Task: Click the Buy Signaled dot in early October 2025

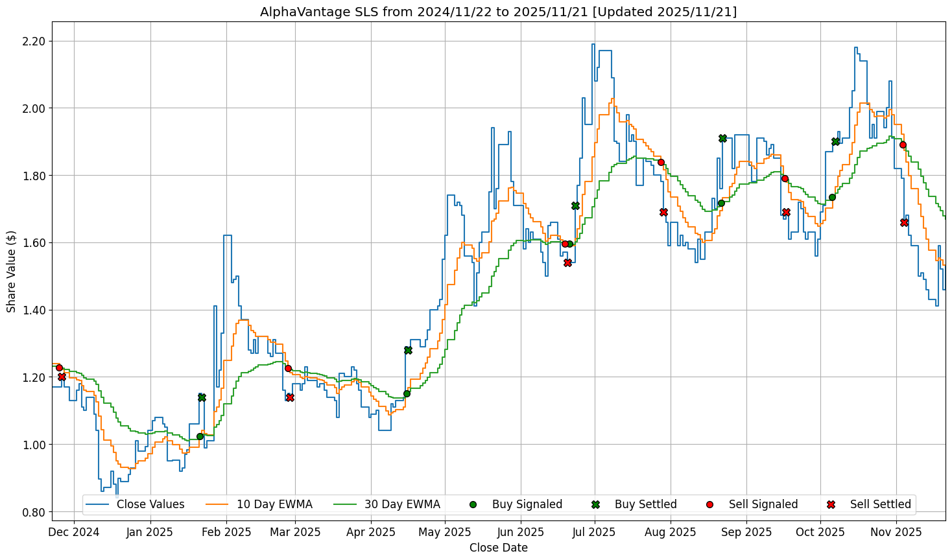Action: pos(832,197)
